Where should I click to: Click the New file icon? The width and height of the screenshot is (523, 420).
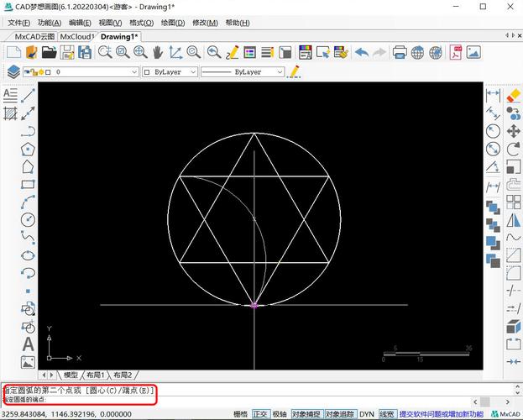(13, 52)
